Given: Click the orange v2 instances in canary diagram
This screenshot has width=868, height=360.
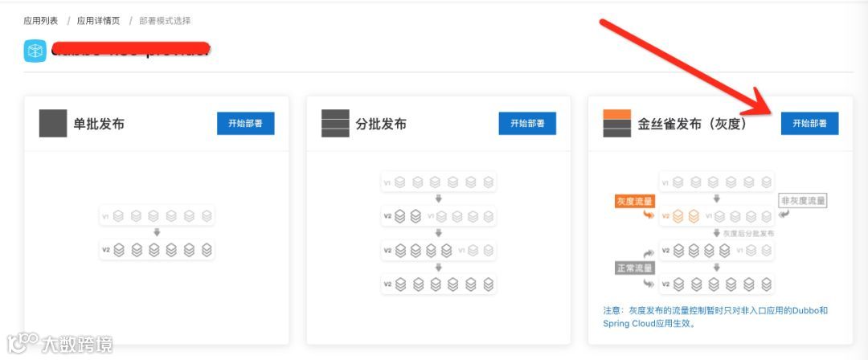Looking at the screenshot, I should coord(686,216).
